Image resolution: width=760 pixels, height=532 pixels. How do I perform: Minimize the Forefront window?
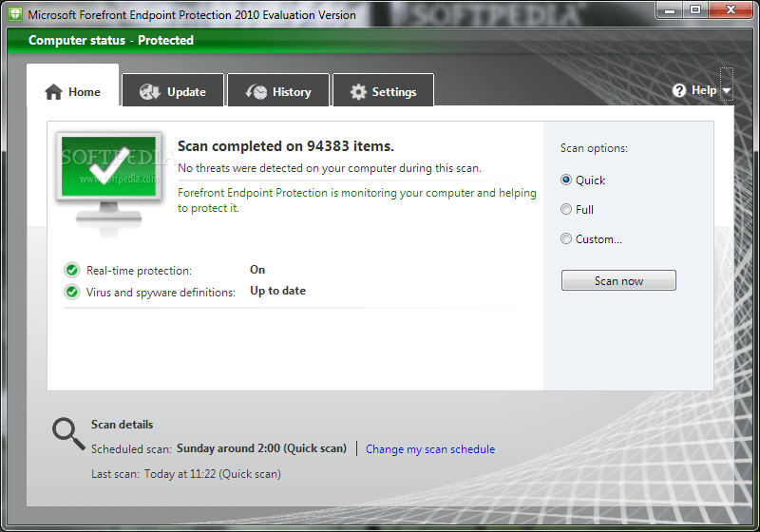(670, 10)
